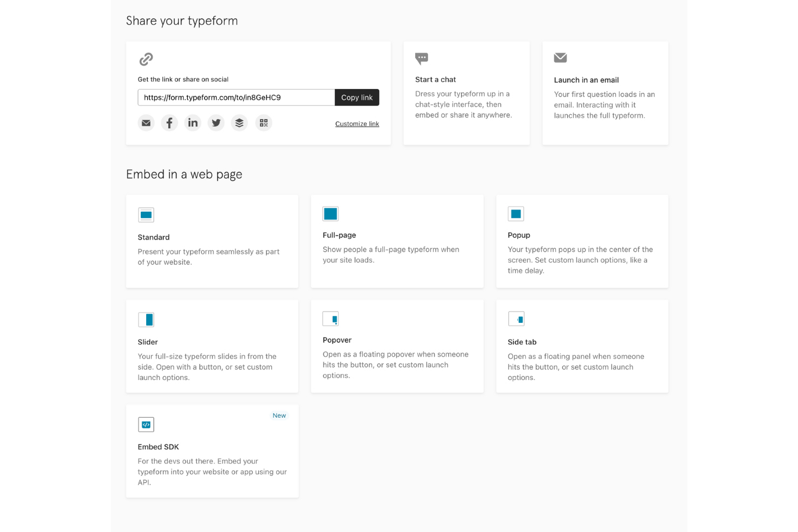The image size is (798, 532).
Task: Select the Slider embed icon
Action: (146, 319)
